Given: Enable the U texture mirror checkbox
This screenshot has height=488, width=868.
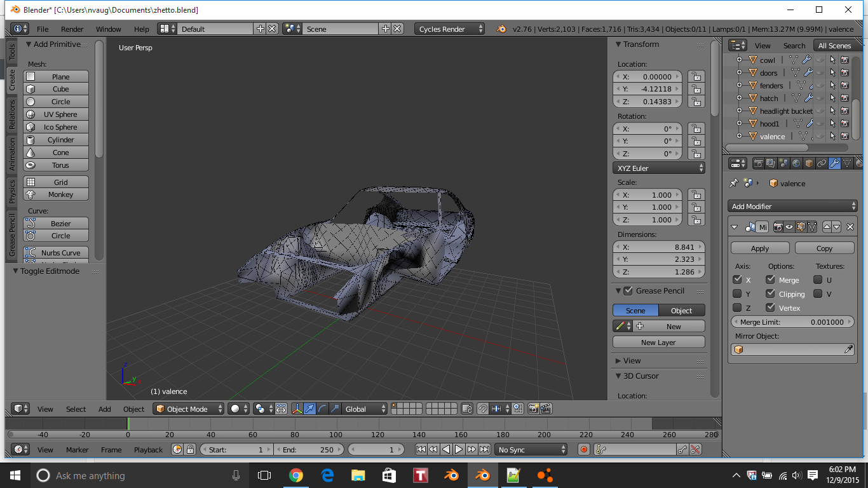Looking at the screenshot, I should point(818,280).
